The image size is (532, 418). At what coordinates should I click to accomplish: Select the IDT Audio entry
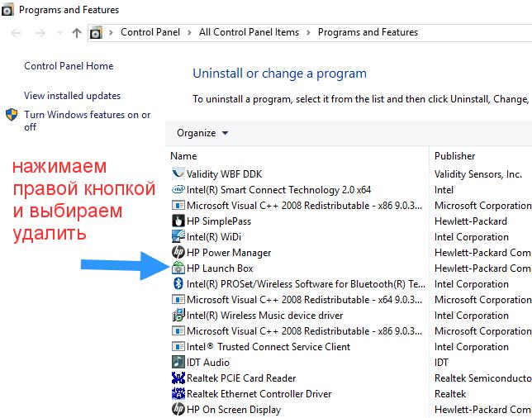208,363
